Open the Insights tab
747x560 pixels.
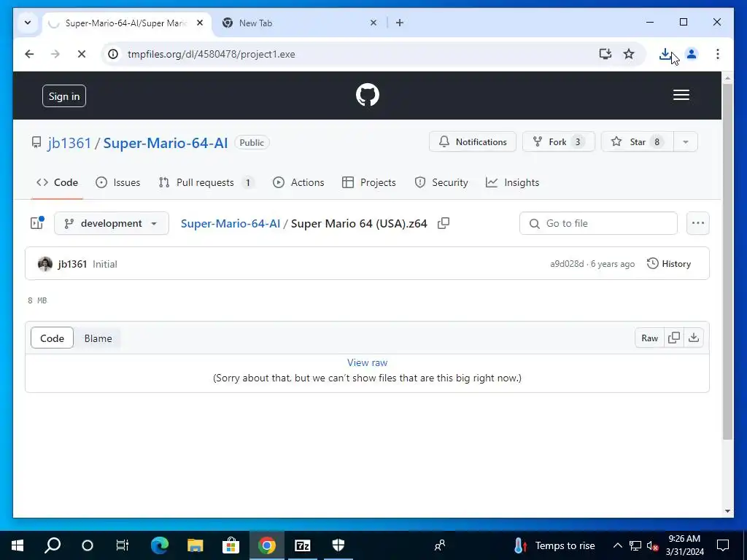pos(512,182)
